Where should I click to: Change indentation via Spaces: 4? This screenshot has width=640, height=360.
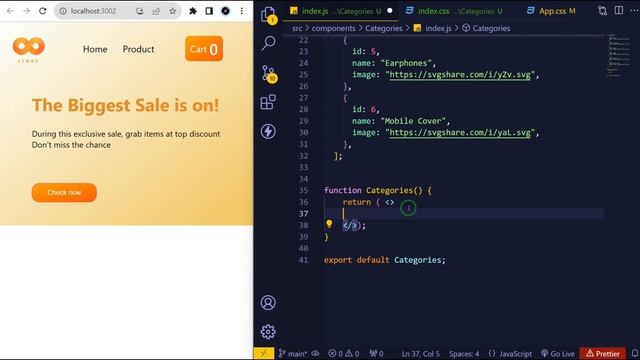pos(464,353)
